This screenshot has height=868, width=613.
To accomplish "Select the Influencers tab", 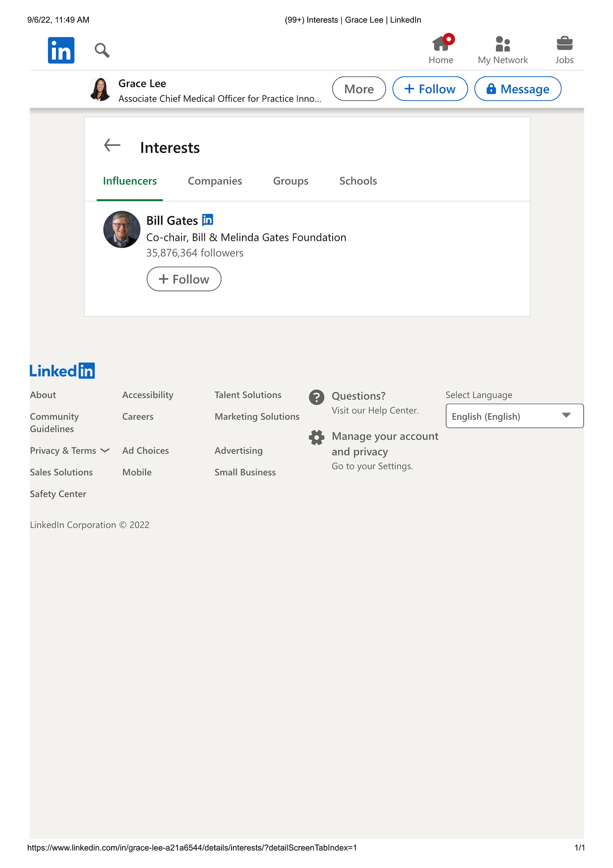I will pyautogui.click(x=130, y=181).
